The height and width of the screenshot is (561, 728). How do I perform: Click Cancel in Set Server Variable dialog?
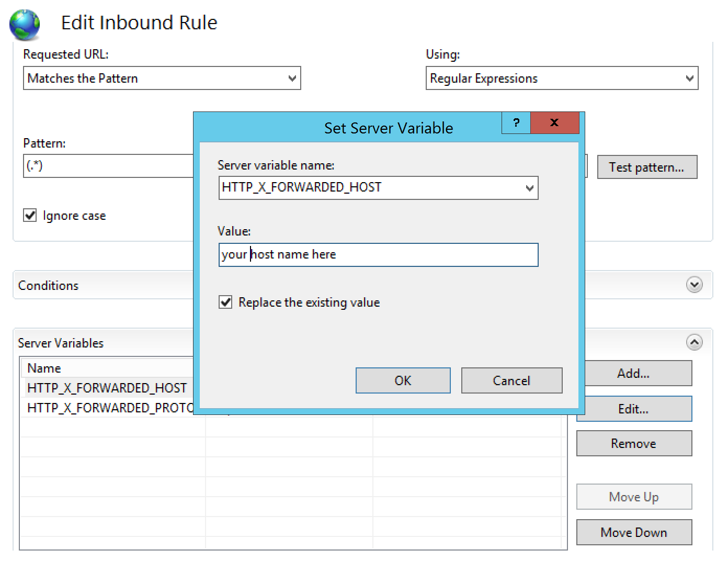click(x=511, y=380)
